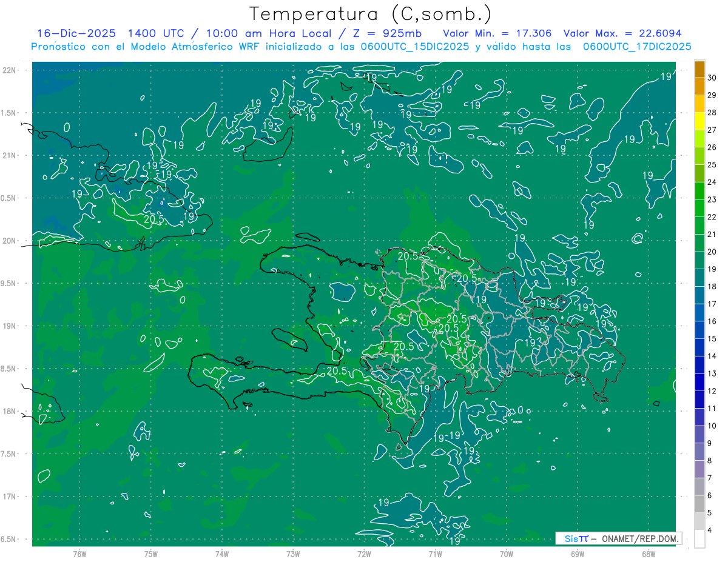Click the '1400 UTC' time label
The height and width of the screenshot is (562, 728).
click(x=155, y=33)
